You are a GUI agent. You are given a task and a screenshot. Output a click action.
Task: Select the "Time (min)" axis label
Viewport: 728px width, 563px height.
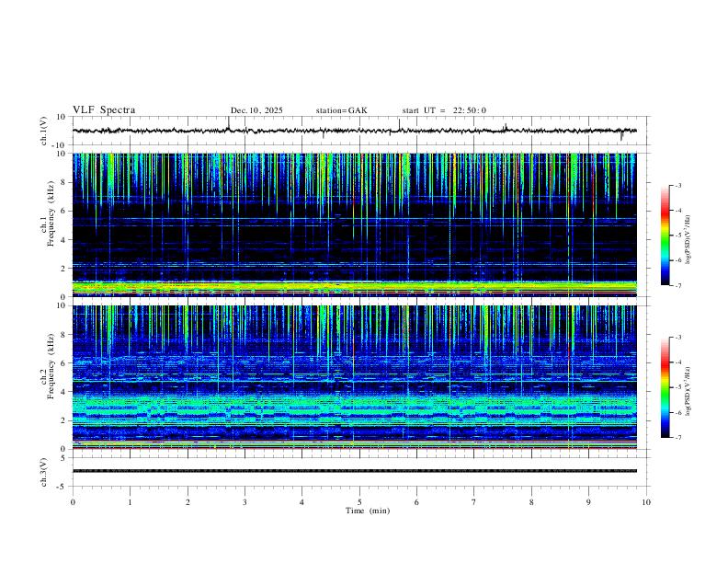368,511
